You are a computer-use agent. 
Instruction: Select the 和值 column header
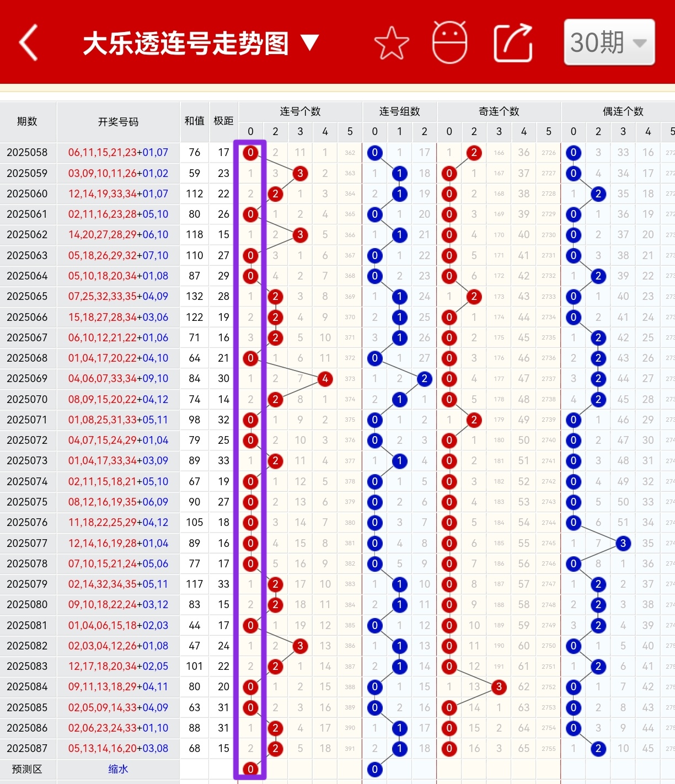[194, 121]
